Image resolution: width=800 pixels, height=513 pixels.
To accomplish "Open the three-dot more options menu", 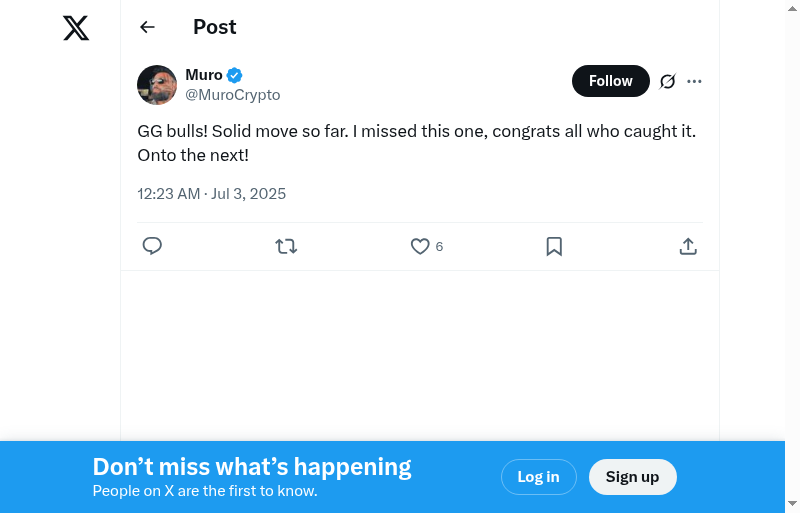I will (695, 81).
